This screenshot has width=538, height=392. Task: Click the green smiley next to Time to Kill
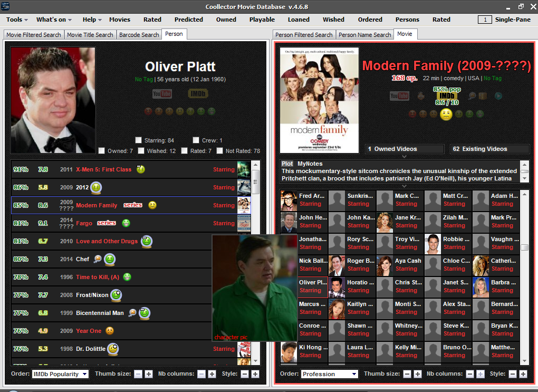pos(127,277)
